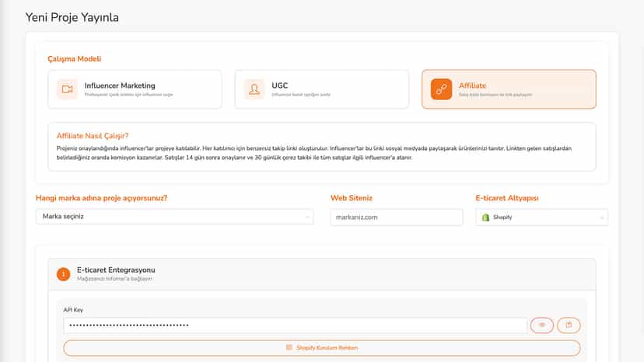Image resolution: width=644 pixels, height=362 pixels.
Task: Select the Affiliate working model card
Action: coord(509,89)
